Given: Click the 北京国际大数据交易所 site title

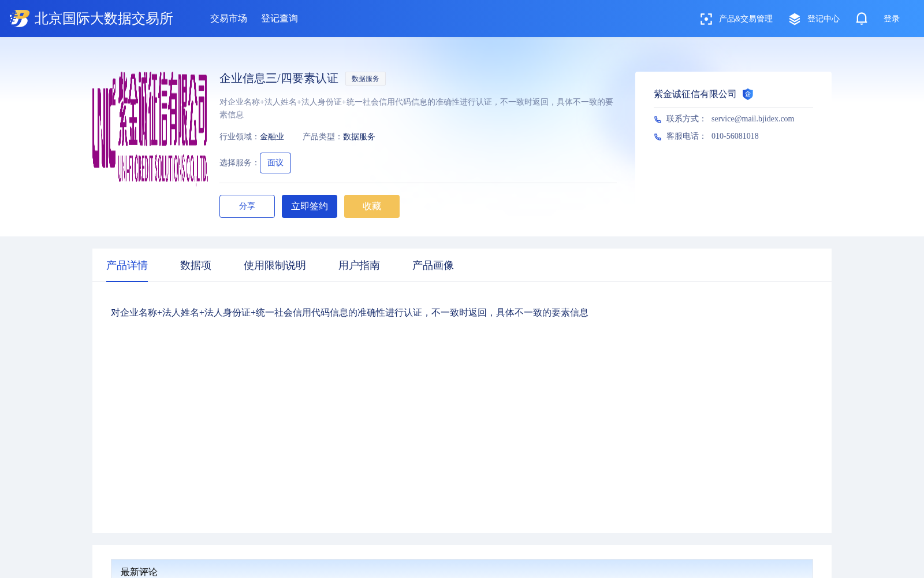Looking at the screenshot, I should tap(104, 18).
